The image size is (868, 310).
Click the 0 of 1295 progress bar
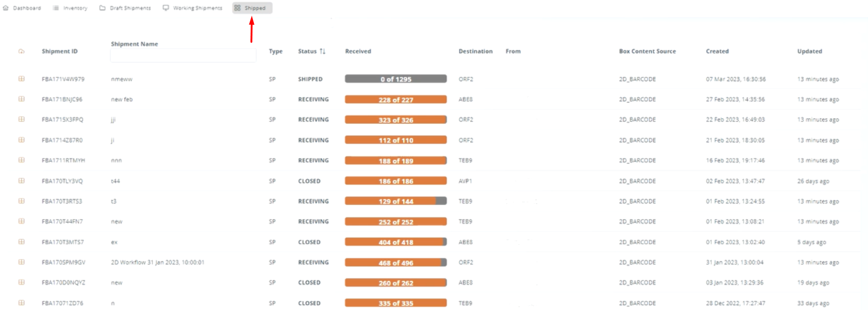point(395,79)
